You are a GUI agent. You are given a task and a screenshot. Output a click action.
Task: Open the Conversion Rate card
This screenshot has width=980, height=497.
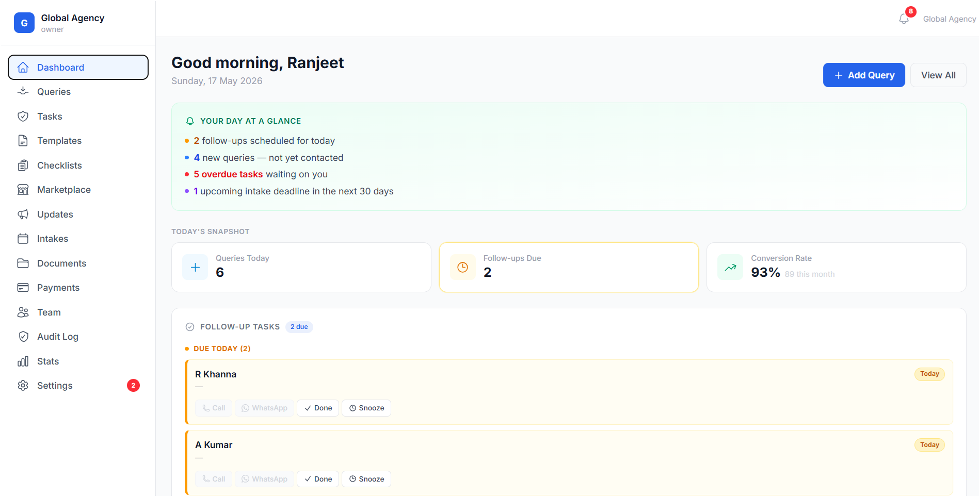pyautogui.click(x=837, y=267)
